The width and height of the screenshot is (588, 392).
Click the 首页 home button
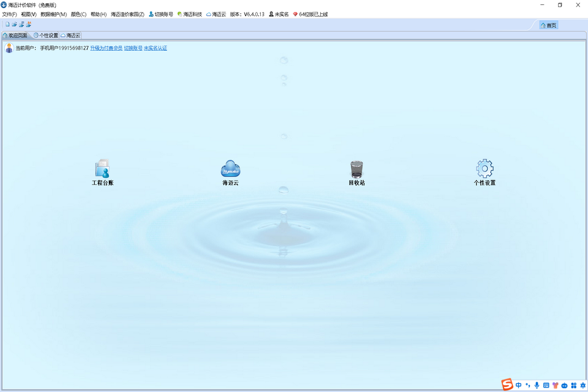point(549,25)
